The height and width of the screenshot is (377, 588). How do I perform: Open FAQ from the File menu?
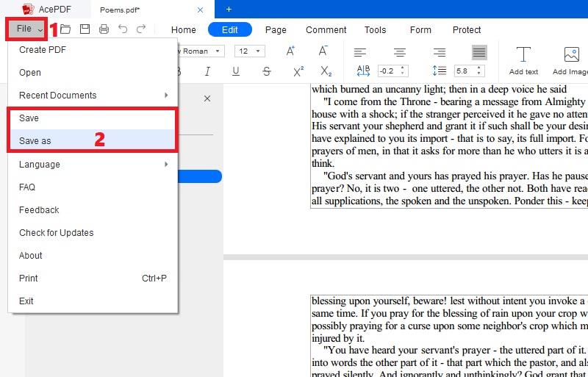93,187
